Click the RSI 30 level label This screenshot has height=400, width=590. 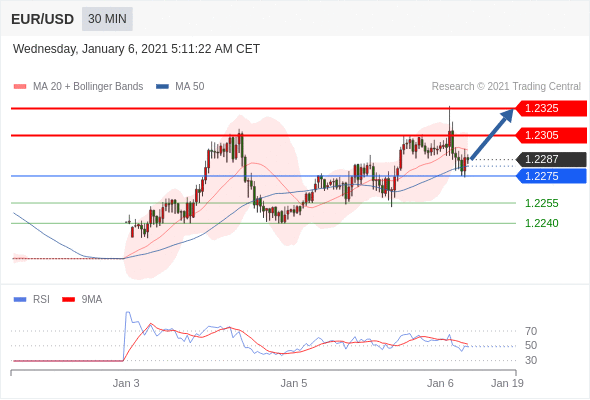(x=531, y=360)
